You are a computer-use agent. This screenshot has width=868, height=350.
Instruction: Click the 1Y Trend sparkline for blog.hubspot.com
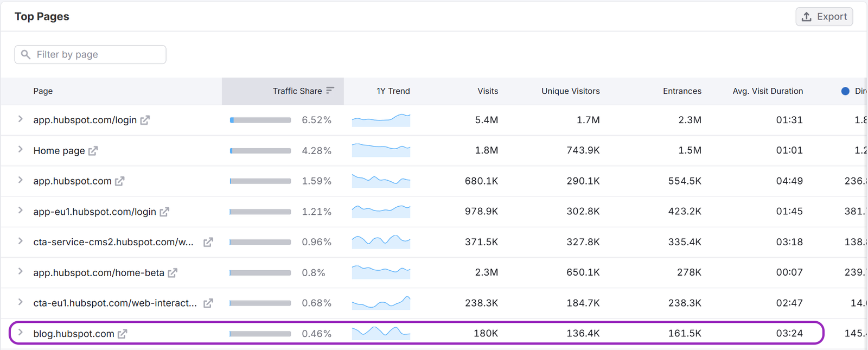click(x=381, y=332)
